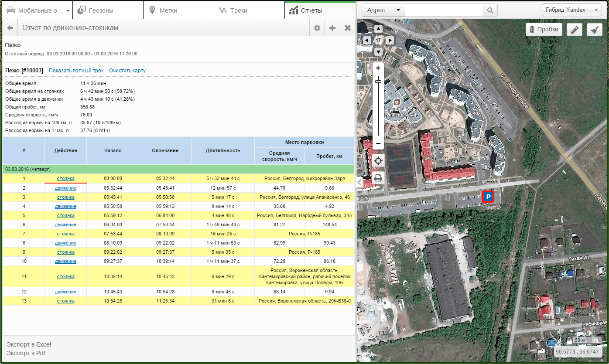Click the address cell Народный бульвар, 34А
The width and height of the screenshot is (609, 364).
(304, 216)
